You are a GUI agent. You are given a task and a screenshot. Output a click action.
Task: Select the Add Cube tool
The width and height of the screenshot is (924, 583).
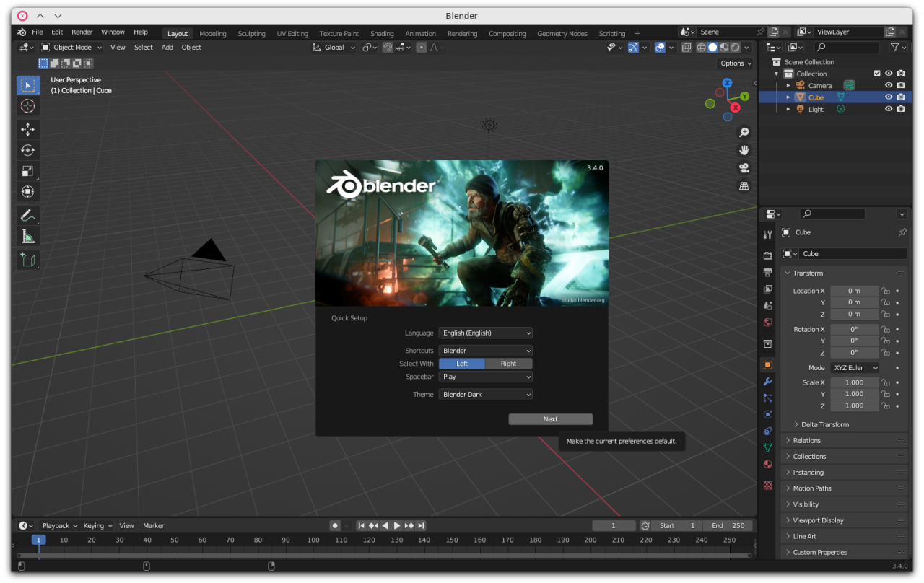point(28,260)
